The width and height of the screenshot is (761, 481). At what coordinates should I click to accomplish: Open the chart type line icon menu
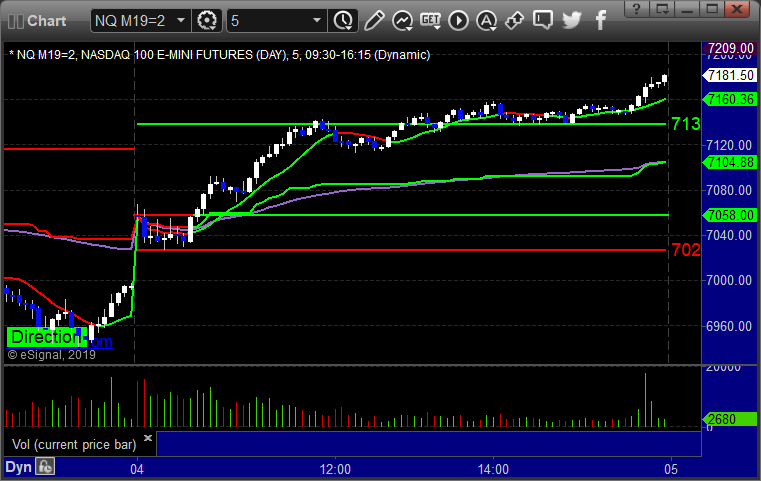point(402,20)
